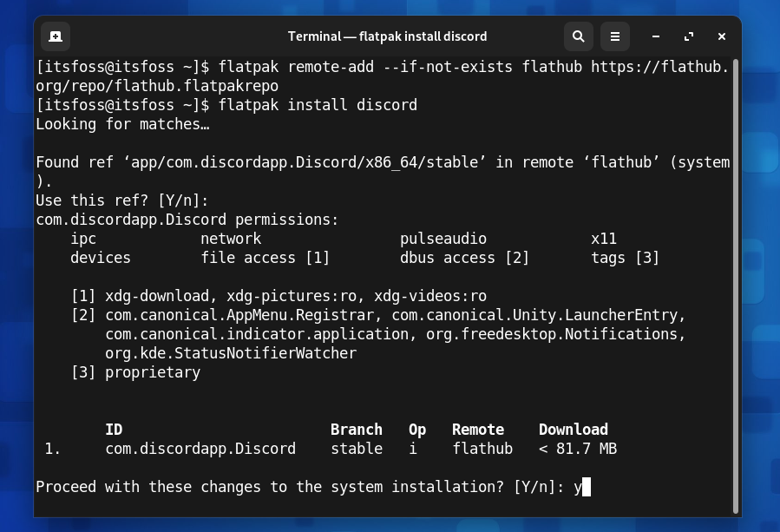Click the 'flatpak install discord' command line
The height and width of the screenshot is (532, 780).
(x=318, y=105)
